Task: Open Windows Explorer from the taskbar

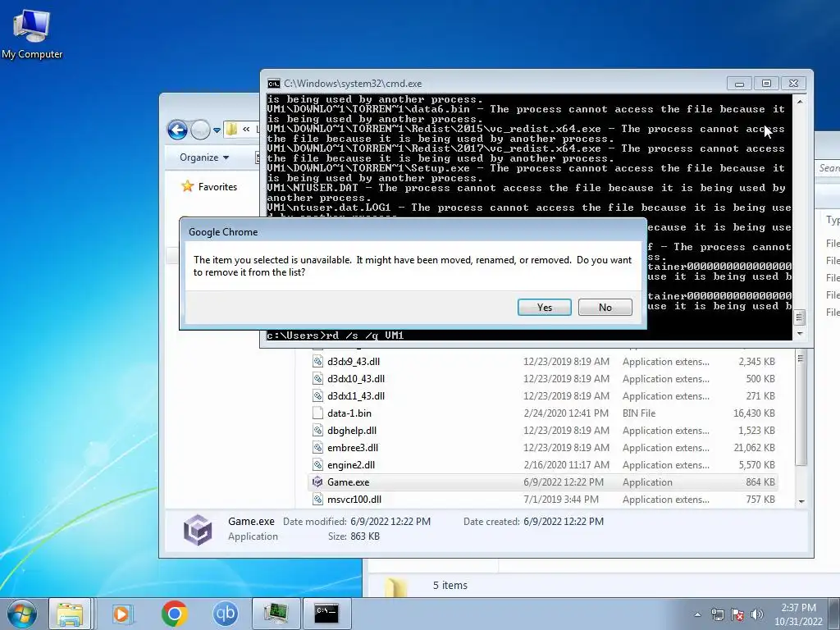Action: click(x=71, y=614)
